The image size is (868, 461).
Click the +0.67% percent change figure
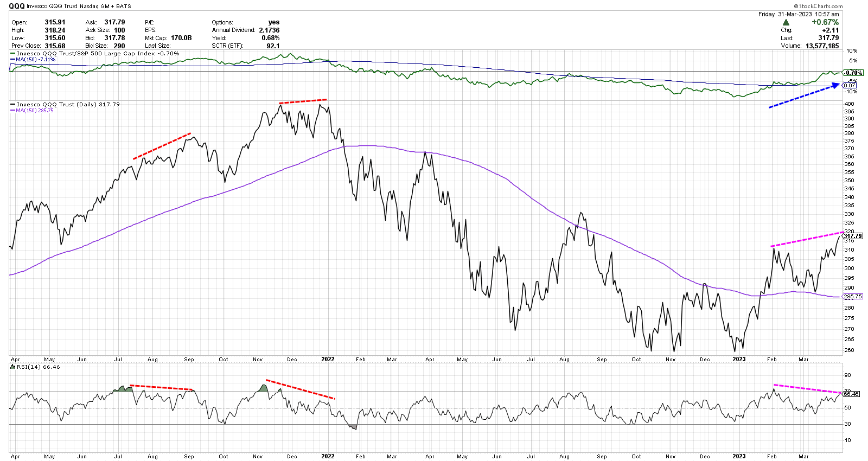click(x=825, y=22)
